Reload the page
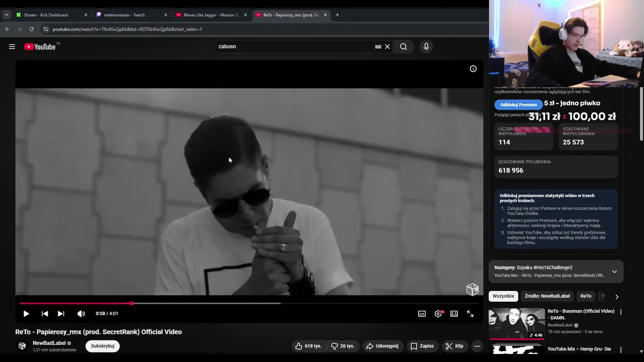This screenshot has width=644, height=362. [31, 29]
